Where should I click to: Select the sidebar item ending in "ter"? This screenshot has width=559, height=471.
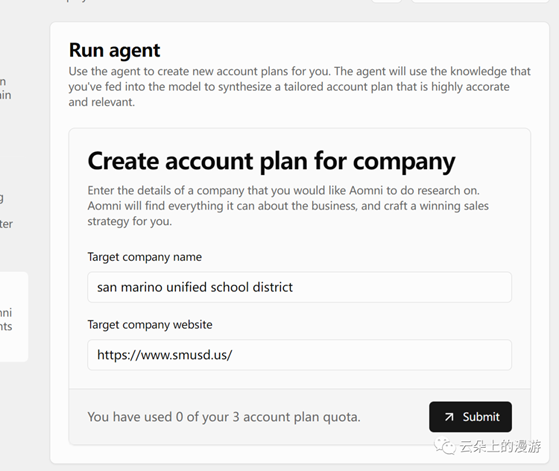pos(6,224)
